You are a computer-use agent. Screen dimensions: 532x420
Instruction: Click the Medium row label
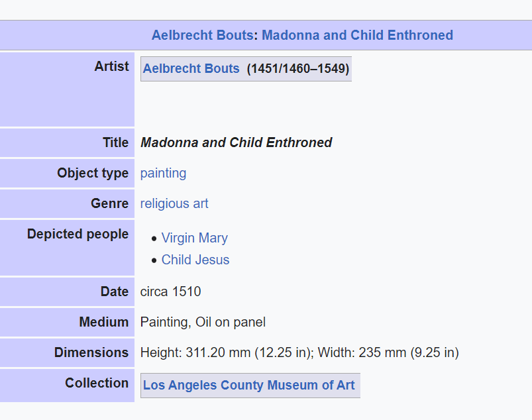click(103, 322)
